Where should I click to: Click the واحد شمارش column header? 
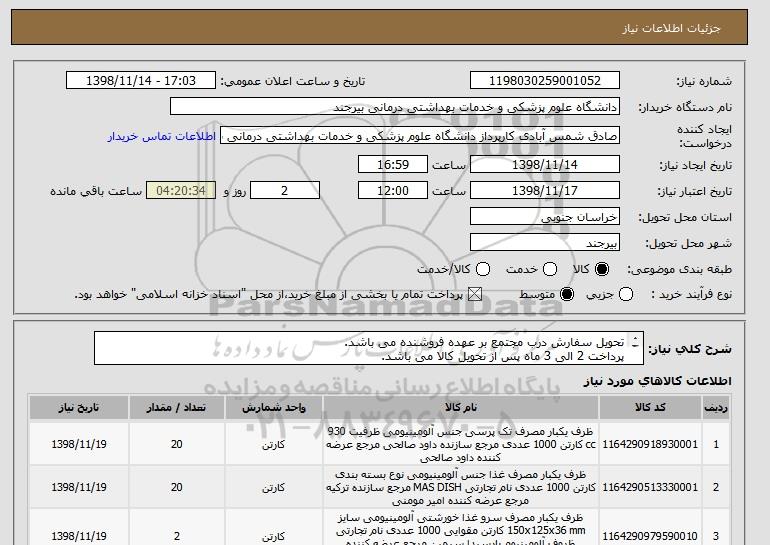tap(274, 408)
